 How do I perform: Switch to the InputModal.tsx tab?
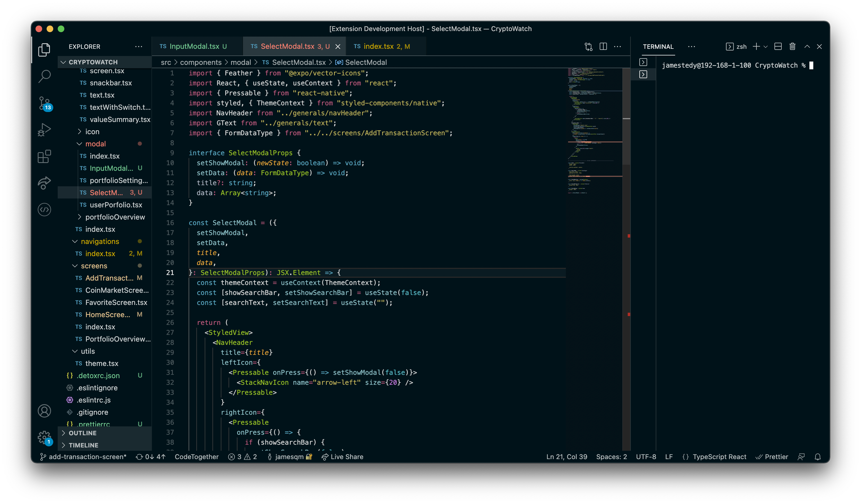point(197,47)
